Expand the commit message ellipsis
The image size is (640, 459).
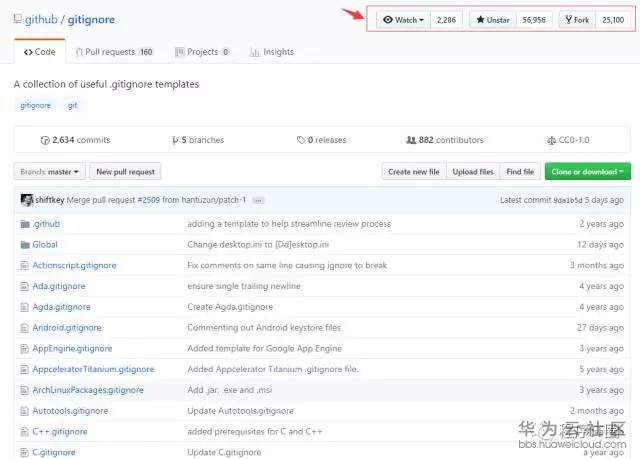pyautogui.click(x=258, y=200)
